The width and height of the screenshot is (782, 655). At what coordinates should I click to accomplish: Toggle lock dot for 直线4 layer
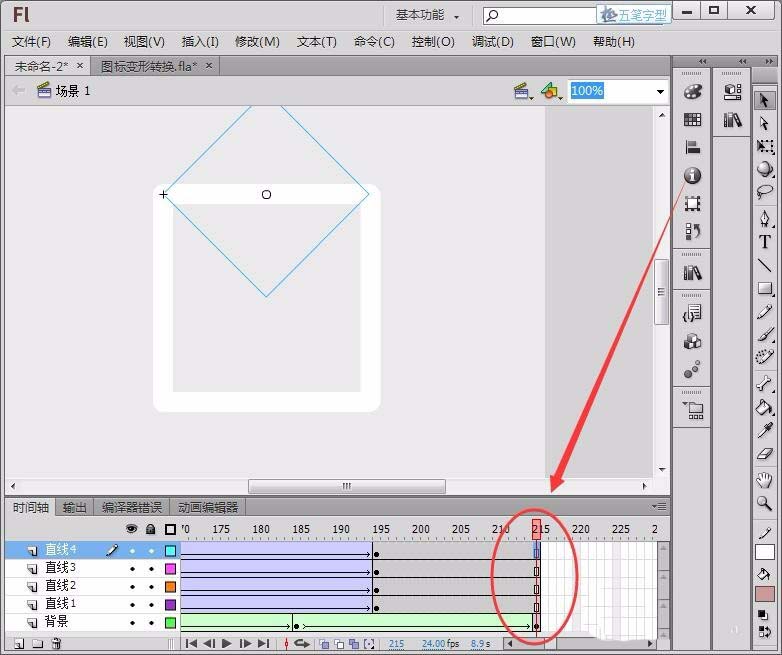pos(151,551)
